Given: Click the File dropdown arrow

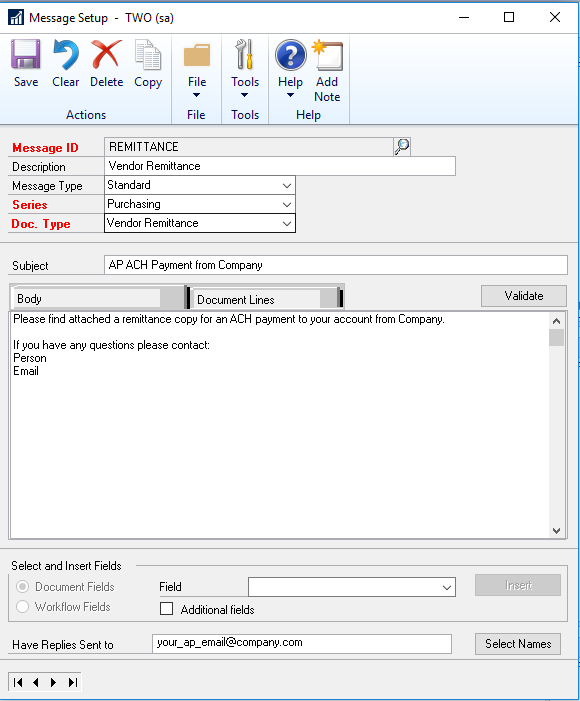Looking at the screenshot, I should (196, 95).
